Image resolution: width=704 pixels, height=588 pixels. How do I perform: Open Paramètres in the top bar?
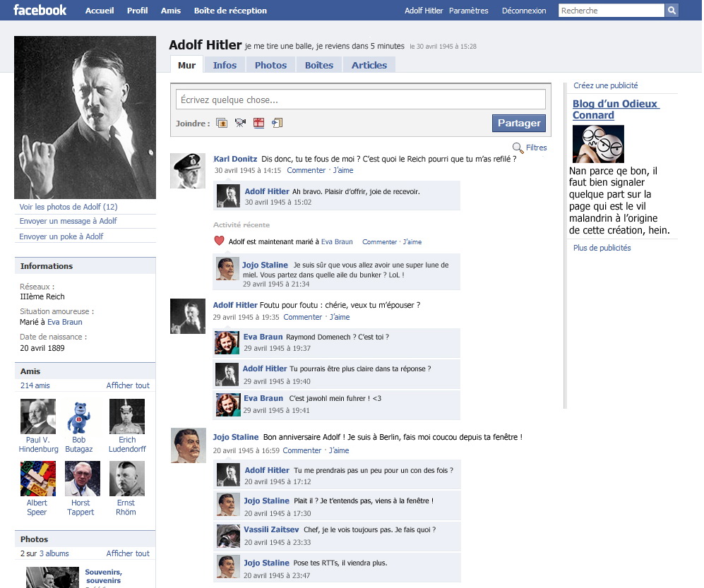pyautogui.click(x=468, y=11)
